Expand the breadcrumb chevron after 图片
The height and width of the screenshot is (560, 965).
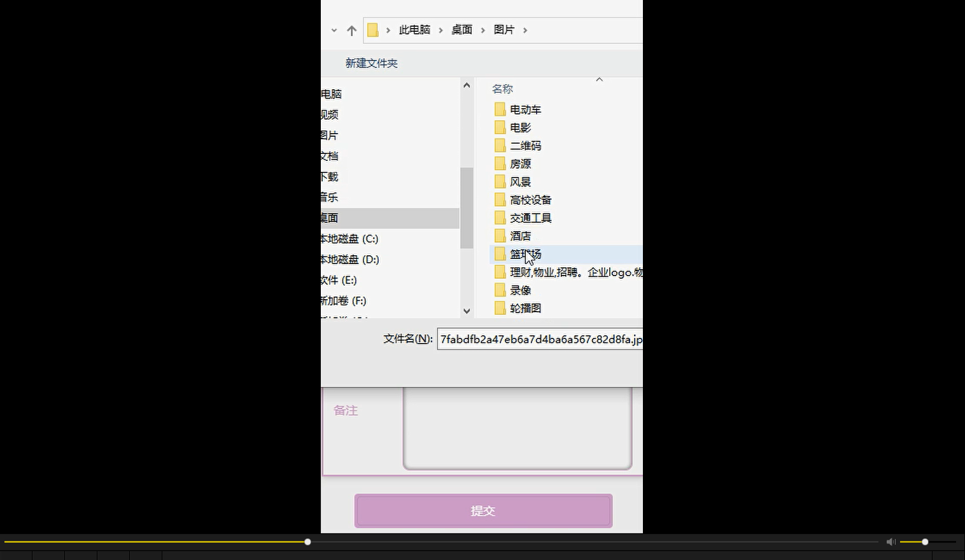pos(525,30)
